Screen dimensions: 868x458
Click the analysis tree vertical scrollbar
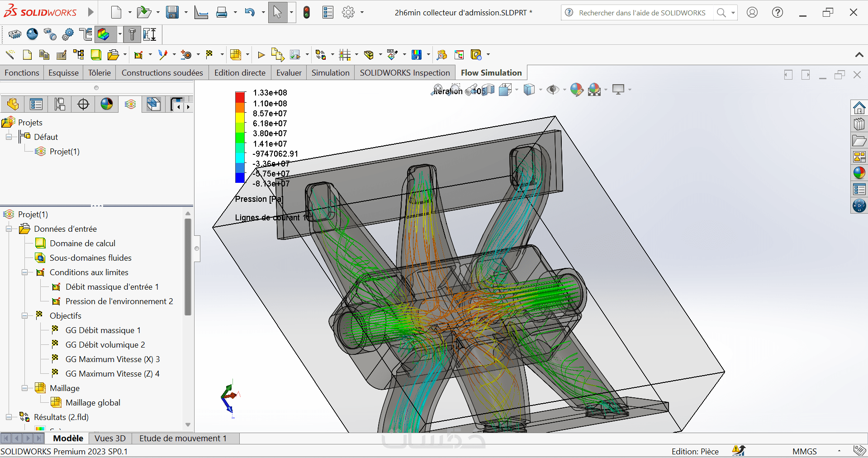point(188,267)
